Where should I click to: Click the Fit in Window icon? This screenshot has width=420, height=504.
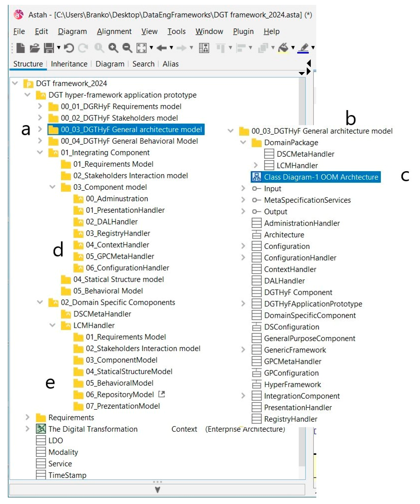pyautogui.click(x=142, y=48)
